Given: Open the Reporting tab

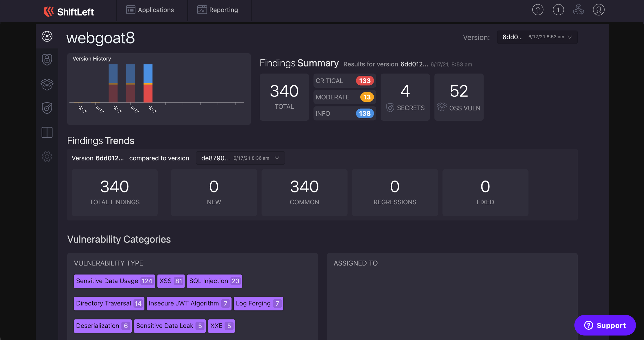Looking at the screenshot, I should (218, 10).
